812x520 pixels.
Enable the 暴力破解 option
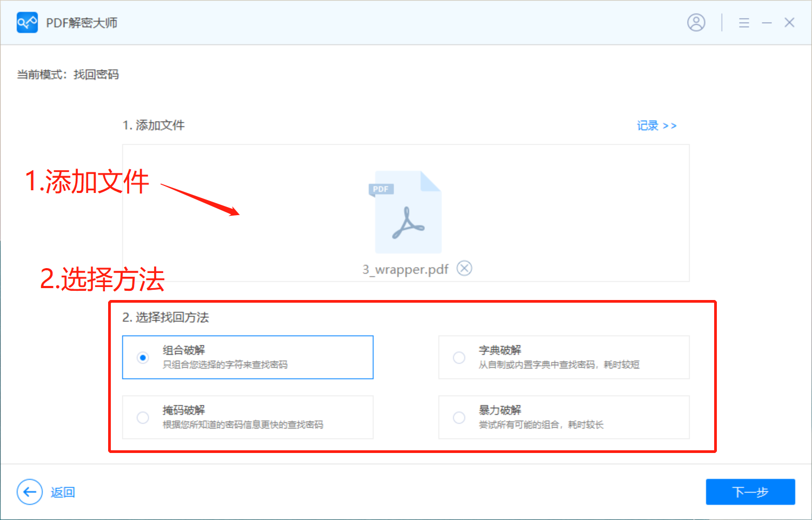pyautogui.click(x=459, y=417)
